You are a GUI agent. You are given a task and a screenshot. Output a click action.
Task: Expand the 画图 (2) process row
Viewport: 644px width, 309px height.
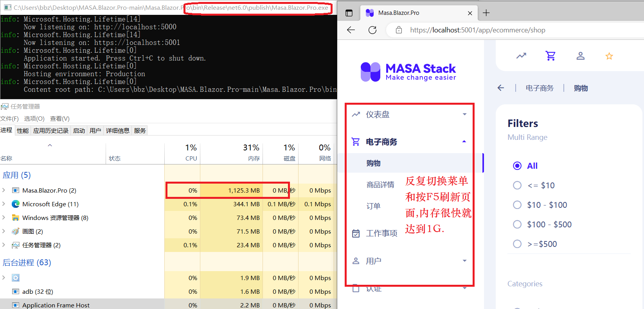(4, 231)
